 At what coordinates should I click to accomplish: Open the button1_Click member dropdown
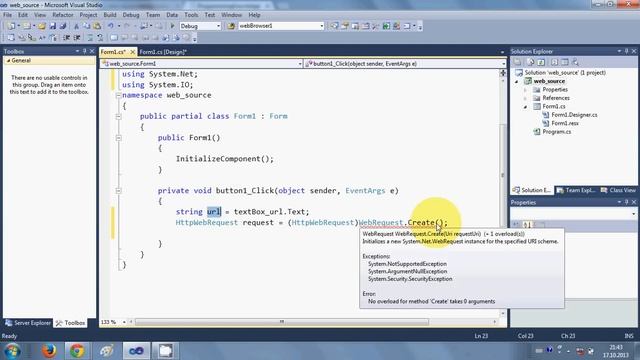pyautogui.click(x=503, y=64)
